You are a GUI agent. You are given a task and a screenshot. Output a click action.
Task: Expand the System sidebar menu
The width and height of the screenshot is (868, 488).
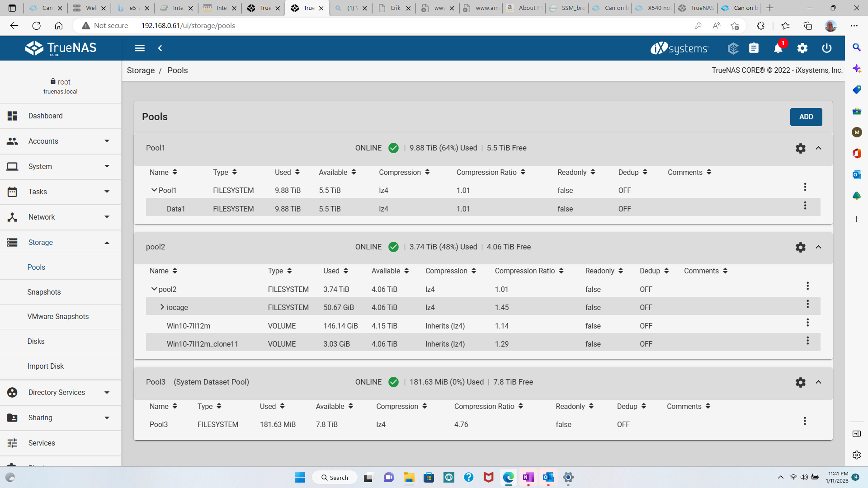click(61, 167)
